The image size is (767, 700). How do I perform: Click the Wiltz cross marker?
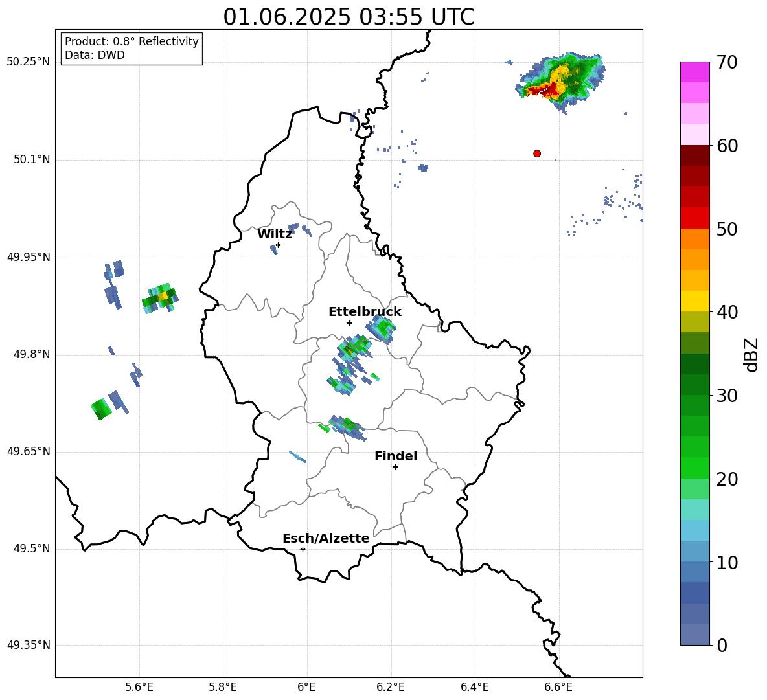point(279,245)
